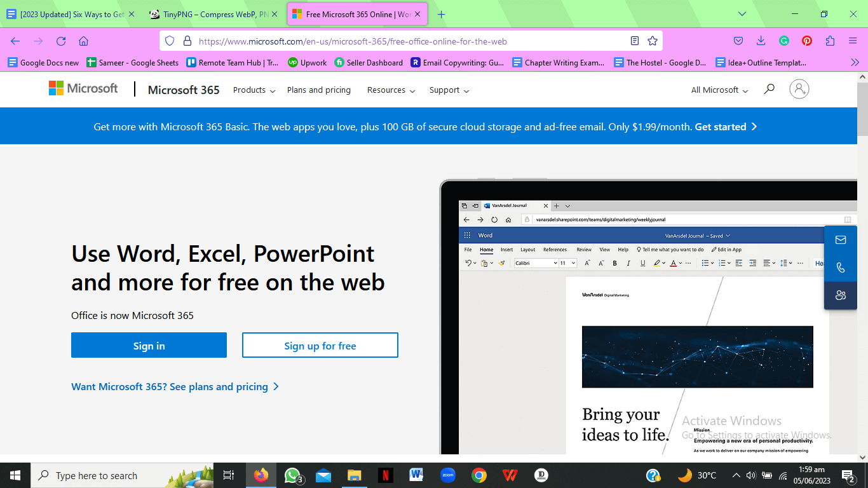
Task: Open The Hostel Google Docs bookmark
Action: [x=660, y=62]
